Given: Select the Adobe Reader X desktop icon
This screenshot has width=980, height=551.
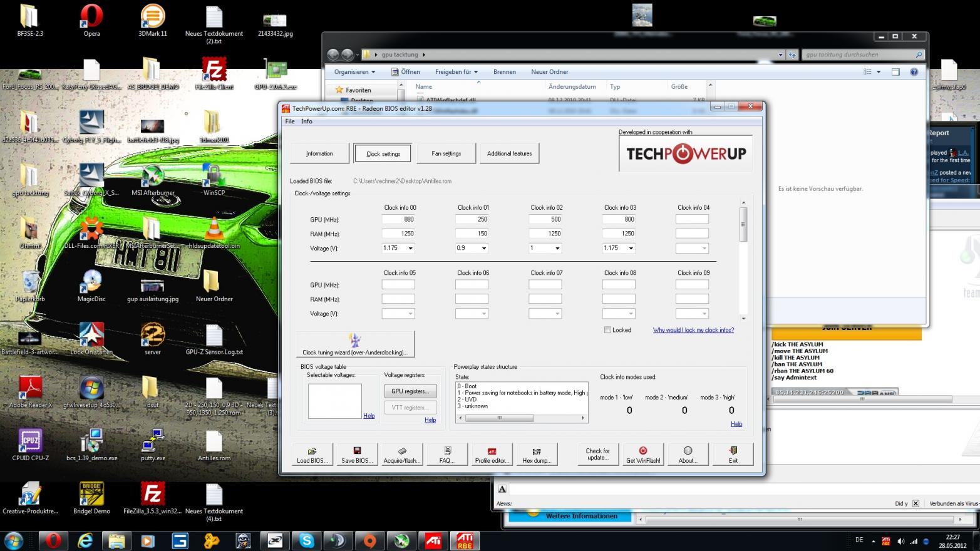Looking at the screenshot, I should click(30, 392).
